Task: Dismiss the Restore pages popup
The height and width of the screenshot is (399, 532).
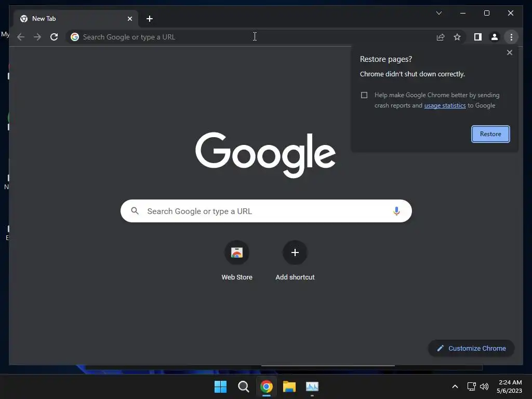Action: 509,52
